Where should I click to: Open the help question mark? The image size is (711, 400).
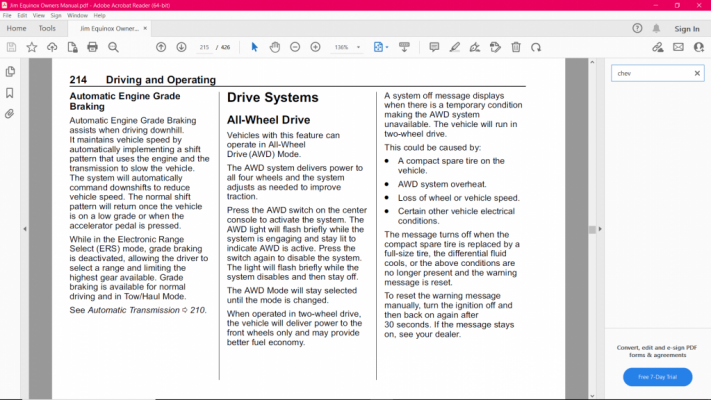pyautogui.click(x=637, y=29)
